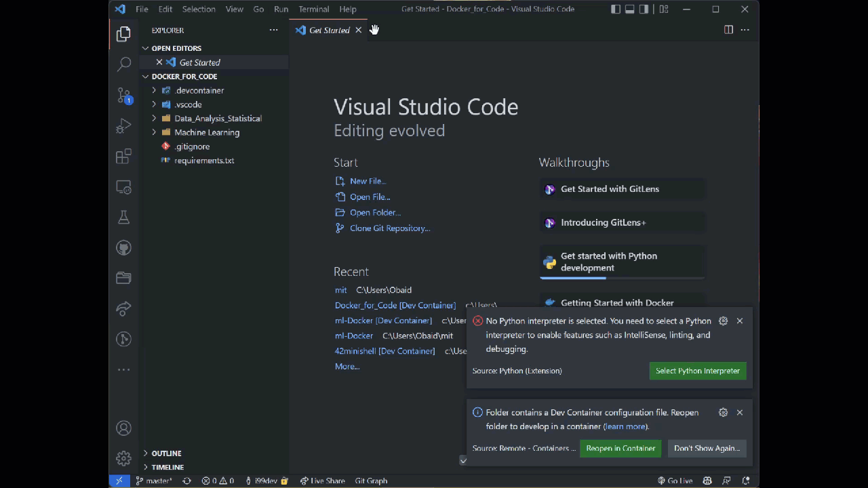Screen dimensions: 868x488
Task: Configure the Dev Container notification via gear icon
Action: (x=723, y=412)
